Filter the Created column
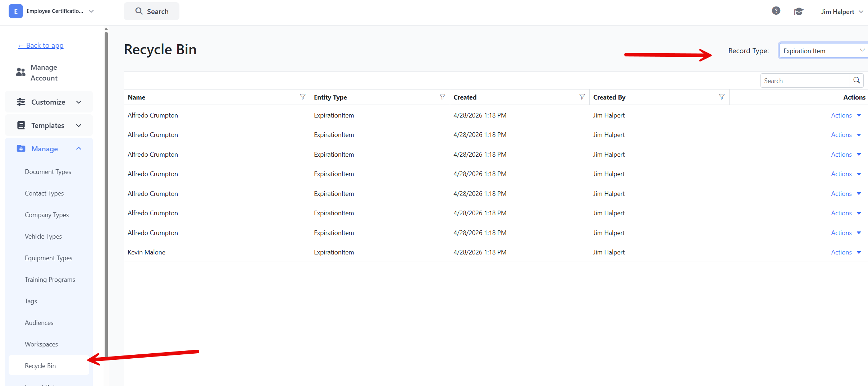The height and width of the screenshot is (386, 868). tap(582, 97)
